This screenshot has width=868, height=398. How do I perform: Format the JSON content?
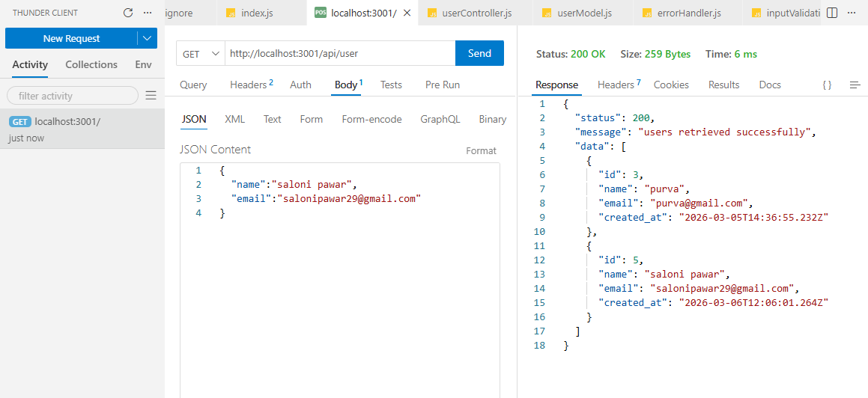[x=481, y=150]
